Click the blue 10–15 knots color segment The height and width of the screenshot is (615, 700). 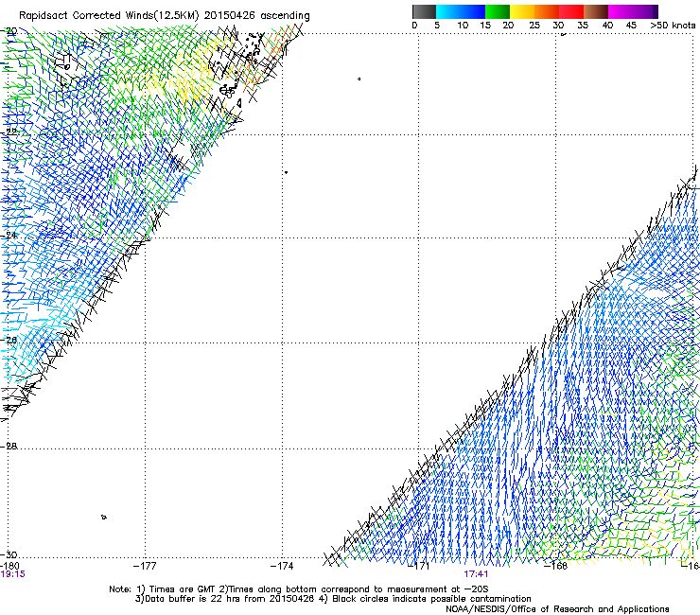(473, 11)
